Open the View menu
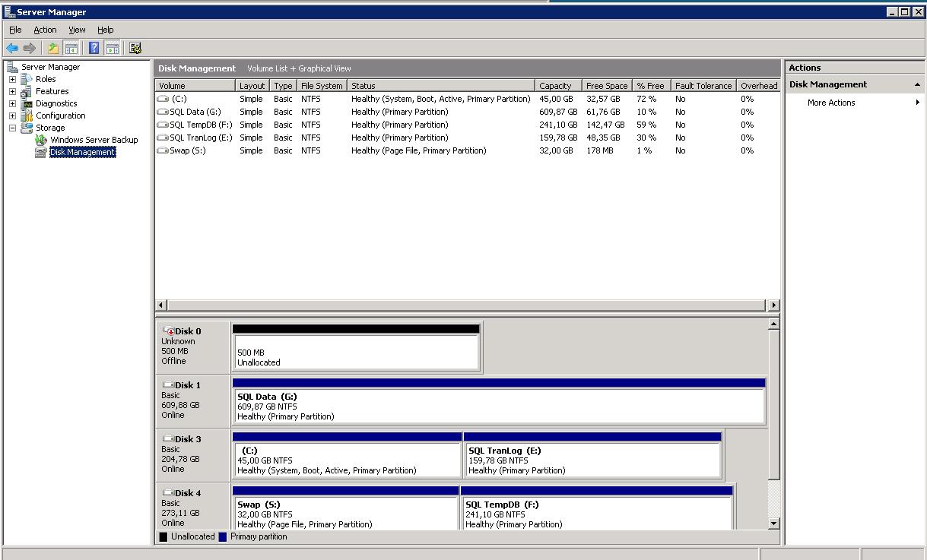Screen dimensions: 927x560 pos(77,30)
